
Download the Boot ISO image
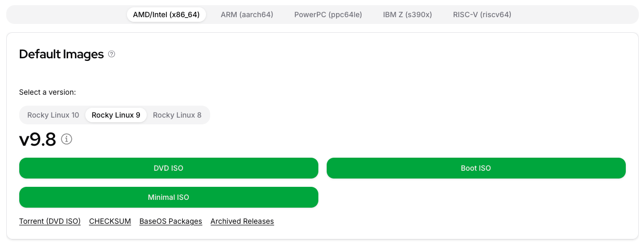coord(476,168)
